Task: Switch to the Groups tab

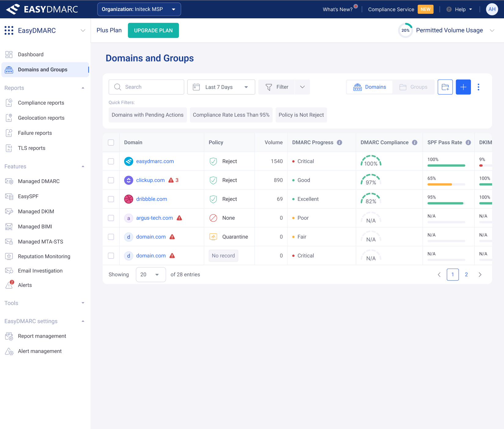Action: [413, 87]
